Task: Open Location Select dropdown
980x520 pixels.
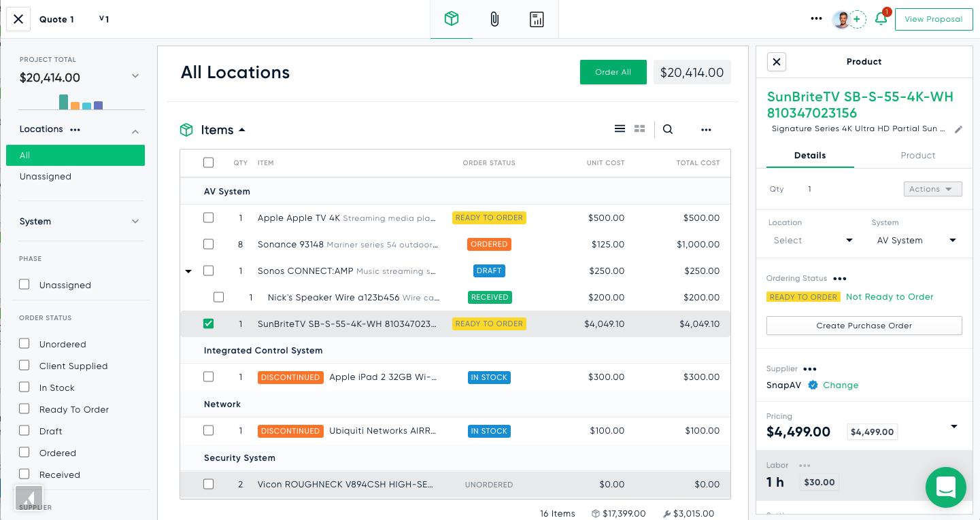Action: (813, 240)
